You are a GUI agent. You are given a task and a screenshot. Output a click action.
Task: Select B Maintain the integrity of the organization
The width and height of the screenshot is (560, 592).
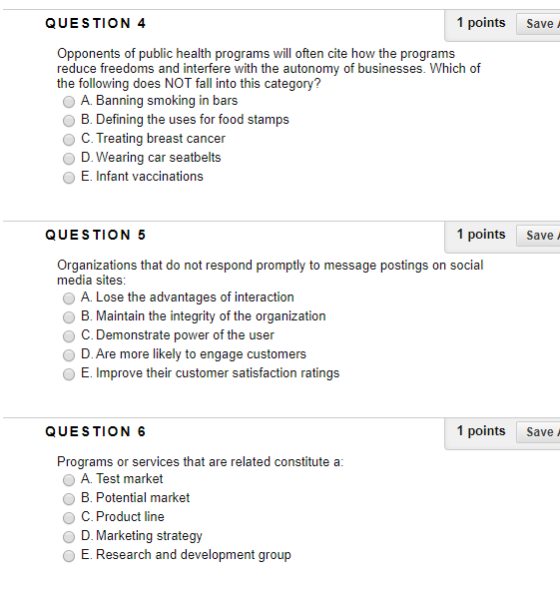coord(69,318)
